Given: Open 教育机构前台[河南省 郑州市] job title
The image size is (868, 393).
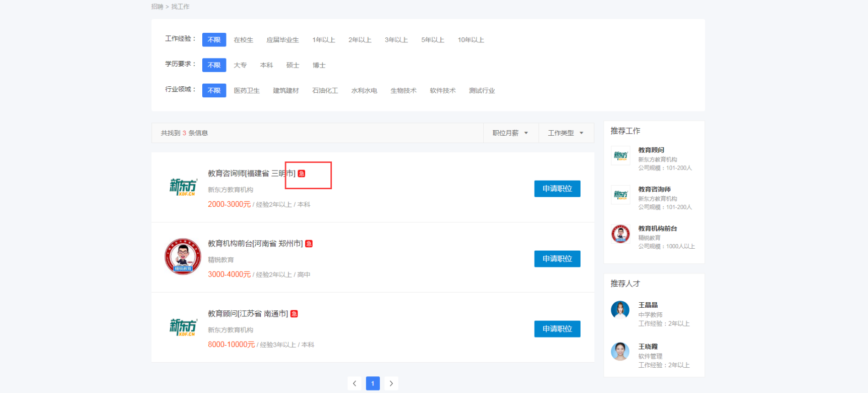Looking at the screenshot, I should (x=255, y=244).
